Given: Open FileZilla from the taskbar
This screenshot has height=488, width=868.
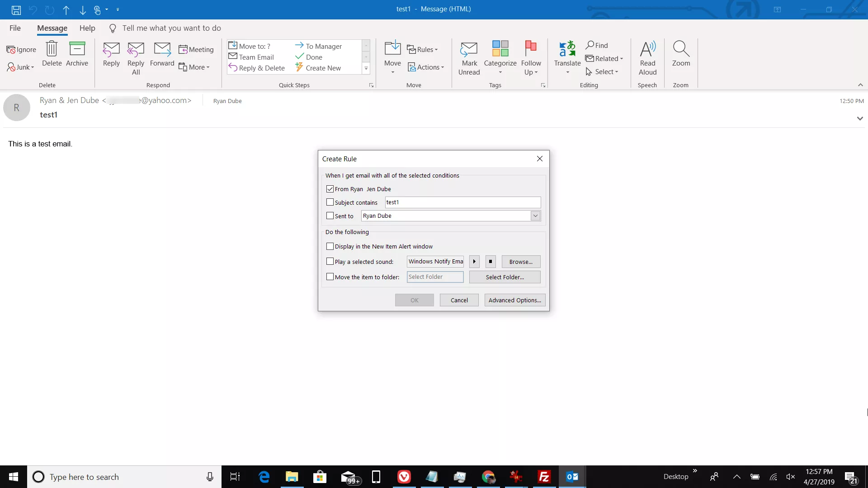Looking at the screenshot, I should coord(544,477).
